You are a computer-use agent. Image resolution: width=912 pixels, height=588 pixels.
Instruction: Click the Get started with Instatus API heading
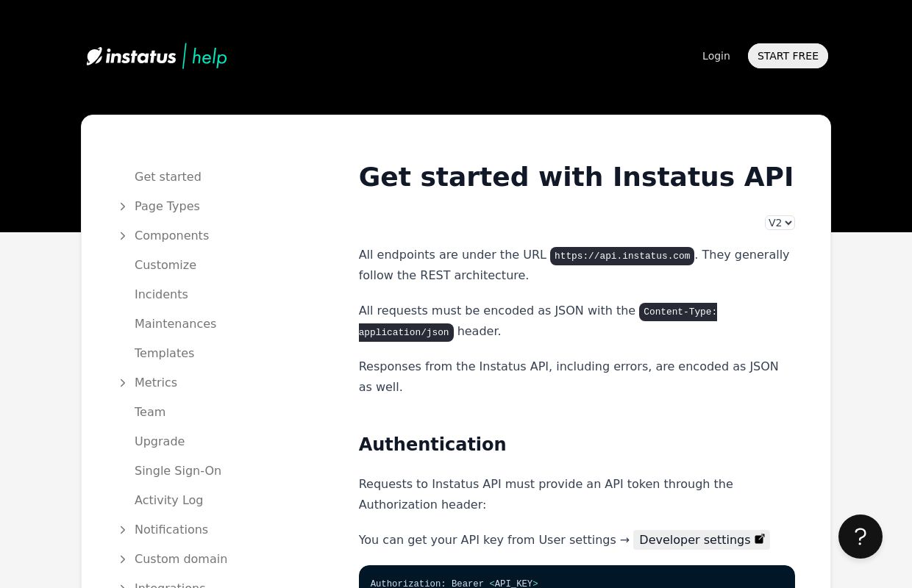[x=576, y=176]
